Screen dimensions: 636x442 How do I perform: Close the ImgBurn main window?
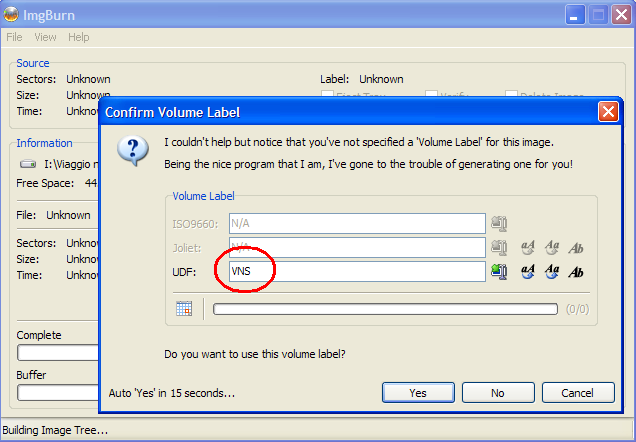(x=621, y=15)
